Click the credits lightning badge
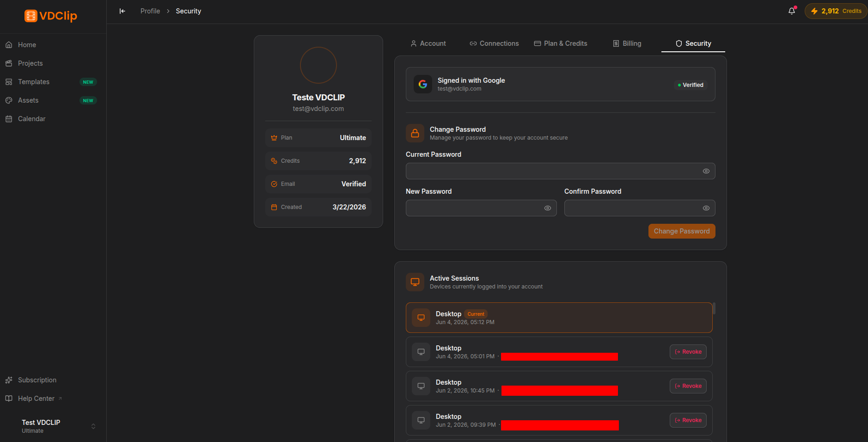This screenshot has height=442, width=868. (x=836, y=11)
